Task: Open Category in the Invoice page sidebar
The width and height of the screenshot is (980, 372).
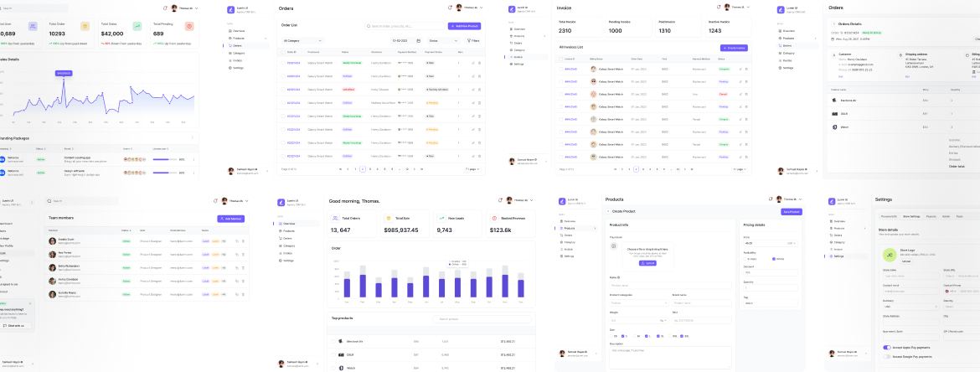Action: click(519, 49)
